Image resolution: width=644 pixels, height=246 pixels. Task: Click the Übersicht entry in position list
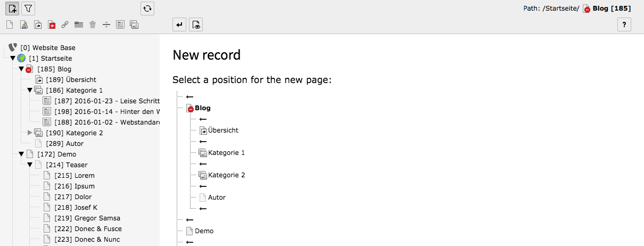coord(223,130)
